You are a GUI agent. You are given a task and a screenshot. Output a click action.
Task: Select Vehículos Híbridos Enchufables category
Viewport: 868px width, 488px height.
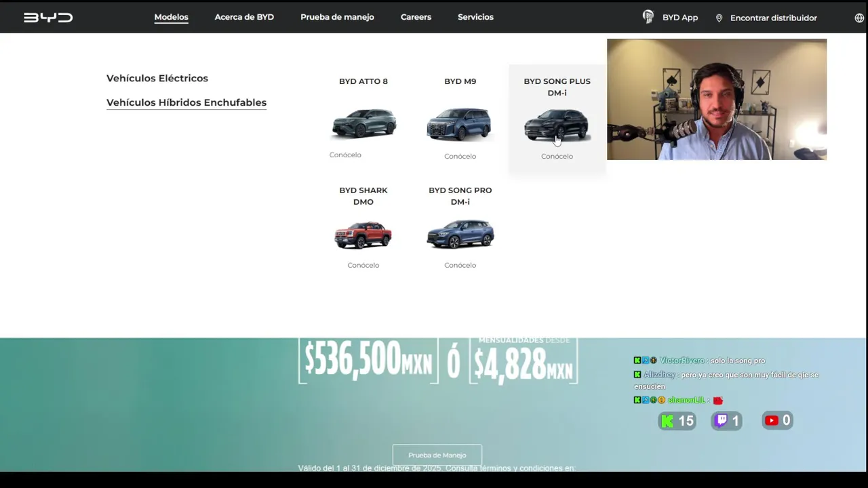pyautogui.click(x=186, y=102)
